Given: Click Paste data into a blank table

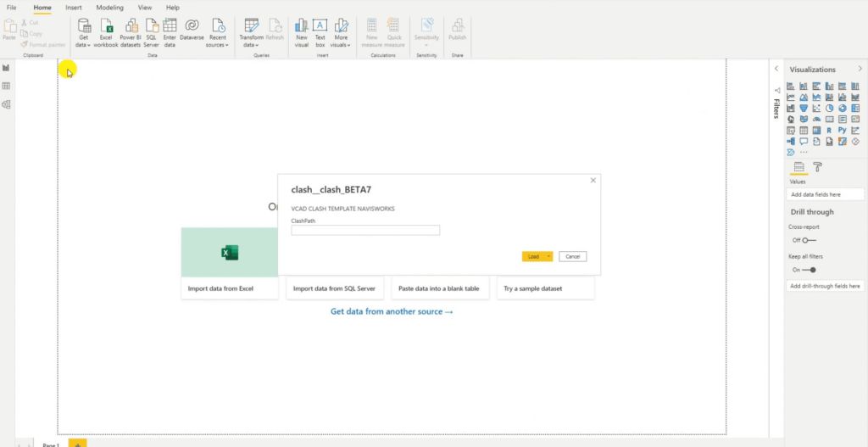Looking at the screenshot, I should (x=440, y=288).
